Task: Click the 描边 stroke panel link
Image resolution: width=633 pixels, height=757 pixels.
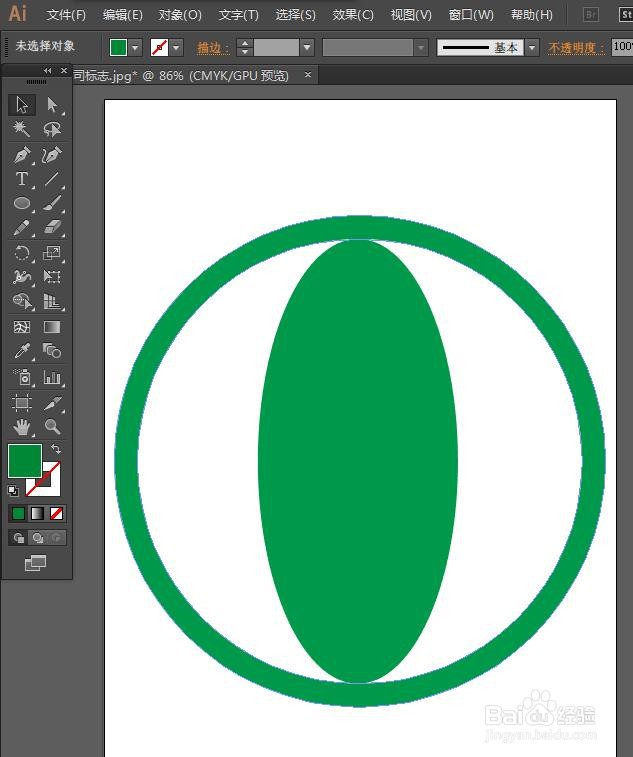Action: pyautogui.click(x=212, y=47)
